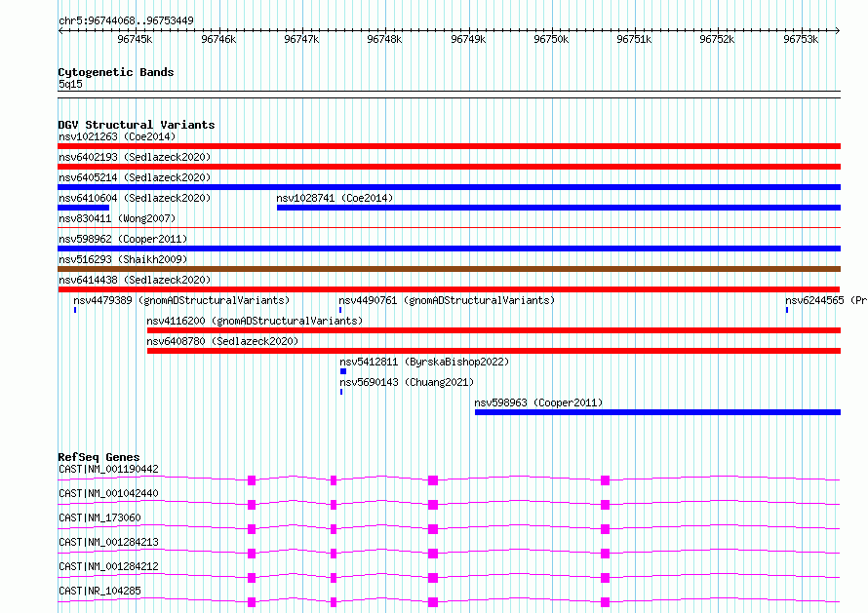
Task: Open the nsv598962 (Cooper2011) label
Action: [x=123, y=239]
